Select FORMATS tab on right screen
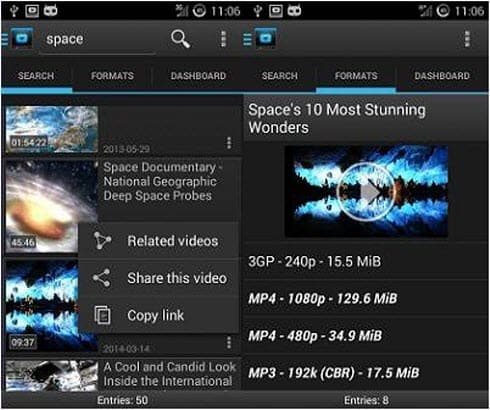The height and width of the screenshot is (410, 490). click(x=356, y=76)
